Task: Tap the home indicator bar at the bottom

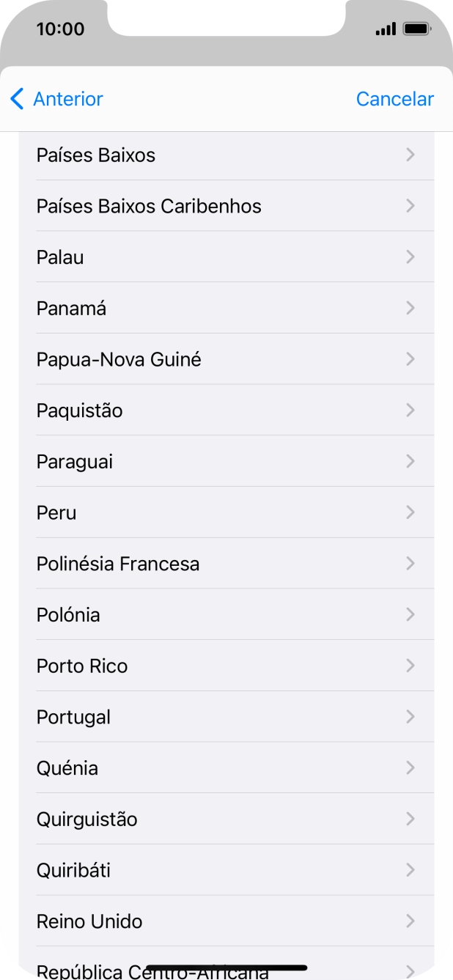Action: [226, 965]
